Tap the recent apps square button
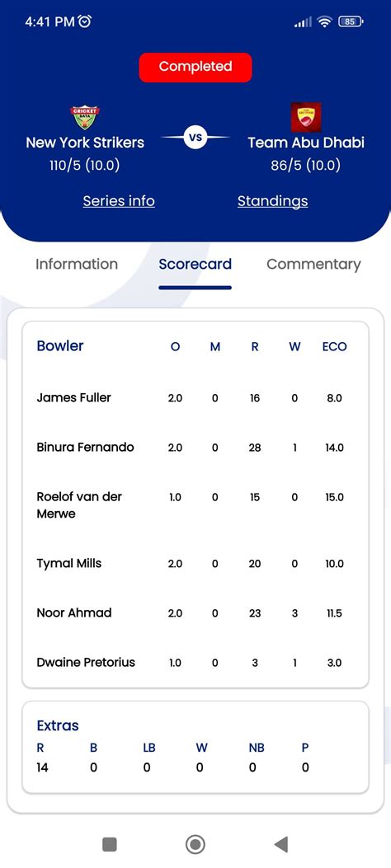 (110, 844)
